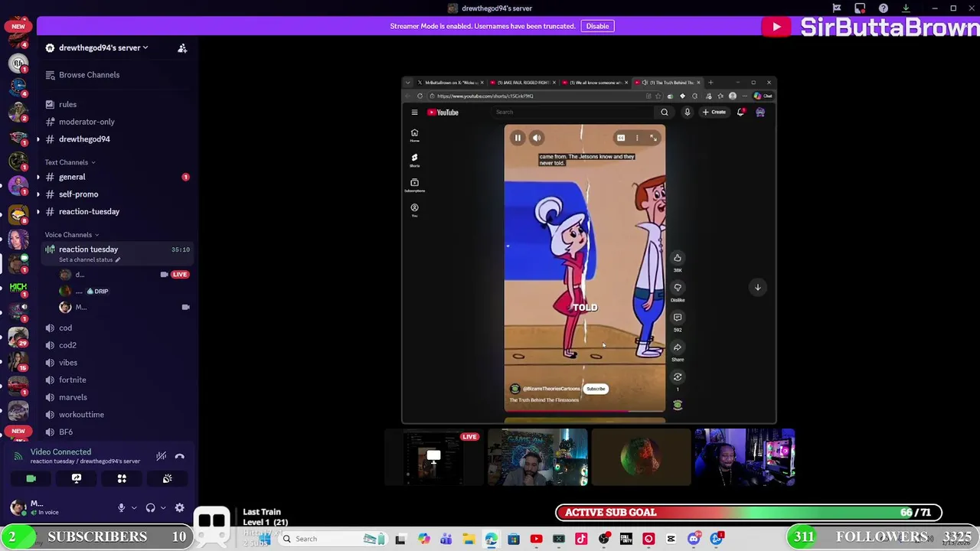Viewport: 980px width, 551px height.
Task: Toggle the camera in voice panel
Action: pos(31,478)
